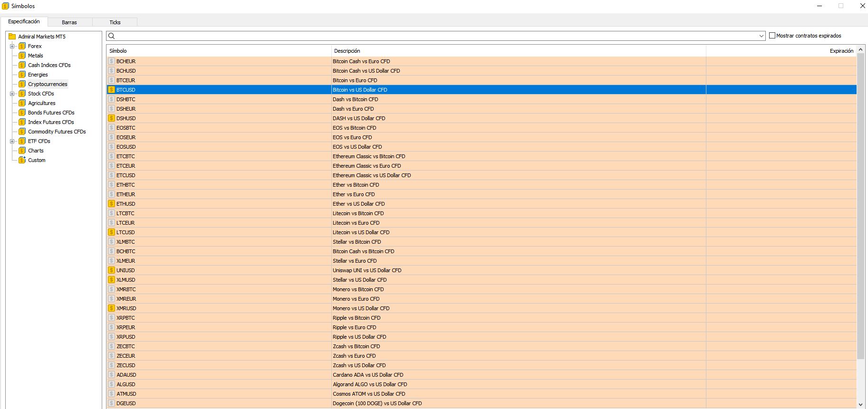Click the search magnifier icon
Viewport: 868px width, 409px height.
click(x=112, y=36)
